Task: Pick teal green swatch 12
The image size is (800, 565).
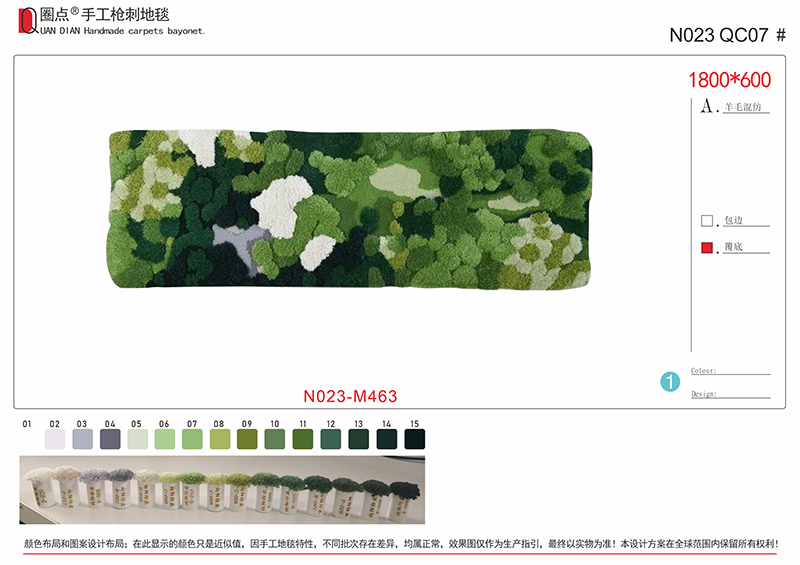Action: (x=331, y=439)
